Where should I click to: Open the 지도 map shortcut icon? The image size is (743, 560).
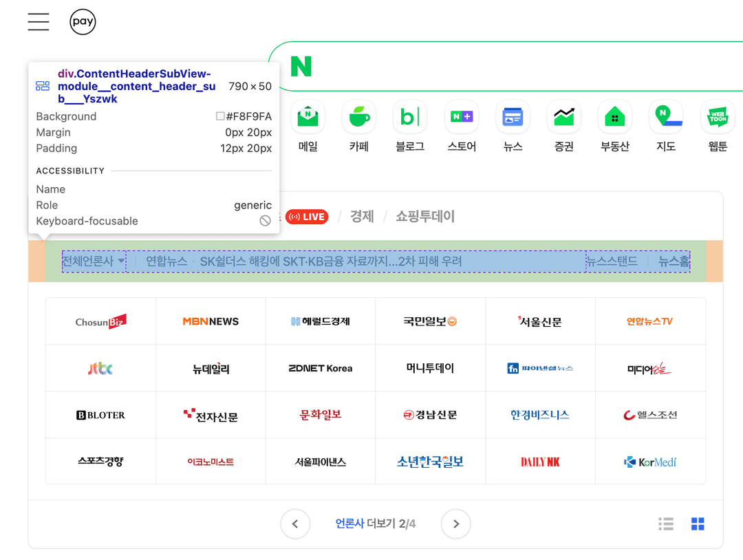point(666,117)
